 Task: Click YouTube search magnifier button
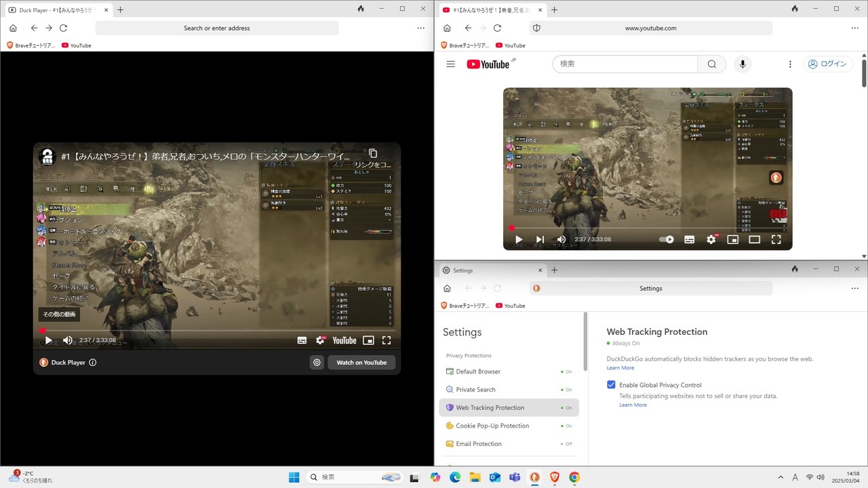click(x=711, y=64)
